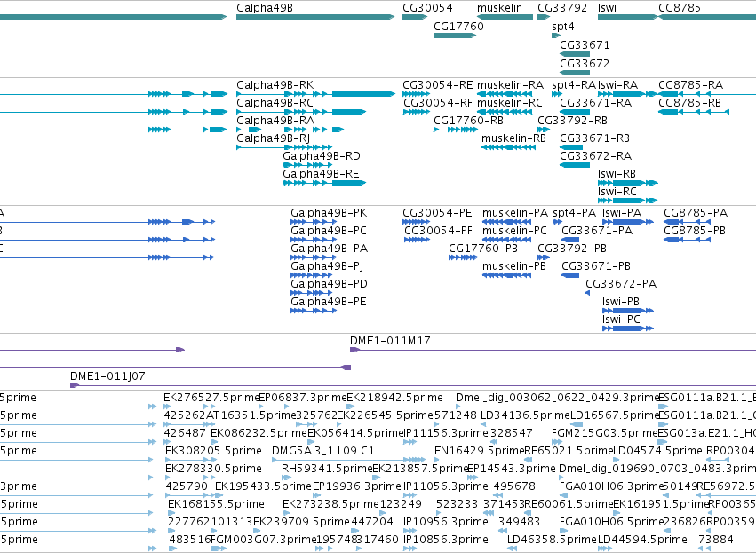This screenshot has width=756, height=553.
Task: Select the muskelin-PB protein label
Action: coord(514,267)
